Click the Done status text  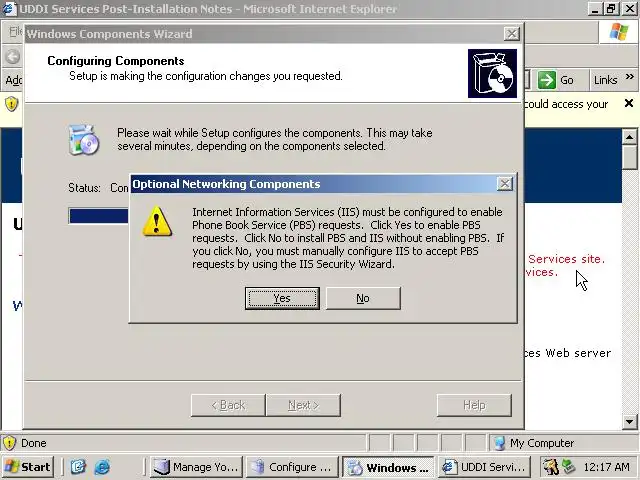click(33, 443)
